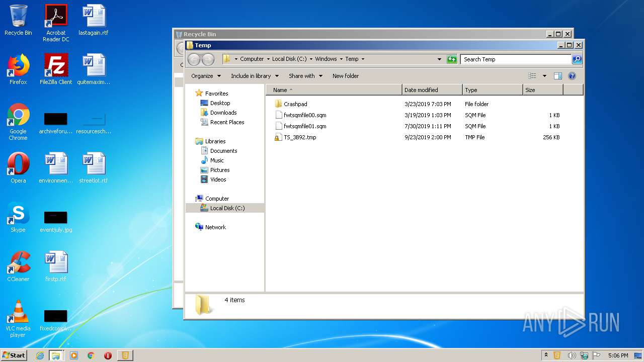Open streetlot.rtf desktop document
The width and height of the screenshot is (644, 362).
point(94,168)
